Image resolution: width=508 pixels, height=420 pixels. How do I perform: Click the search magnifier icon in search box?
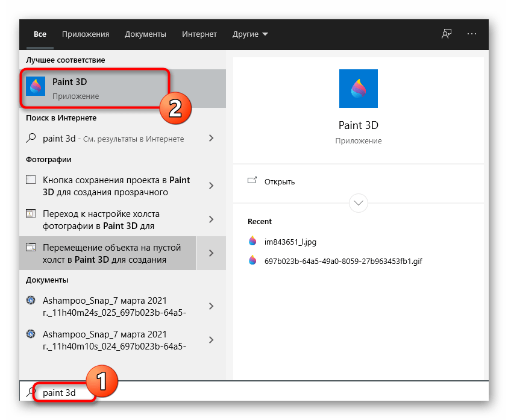point(31,392)
